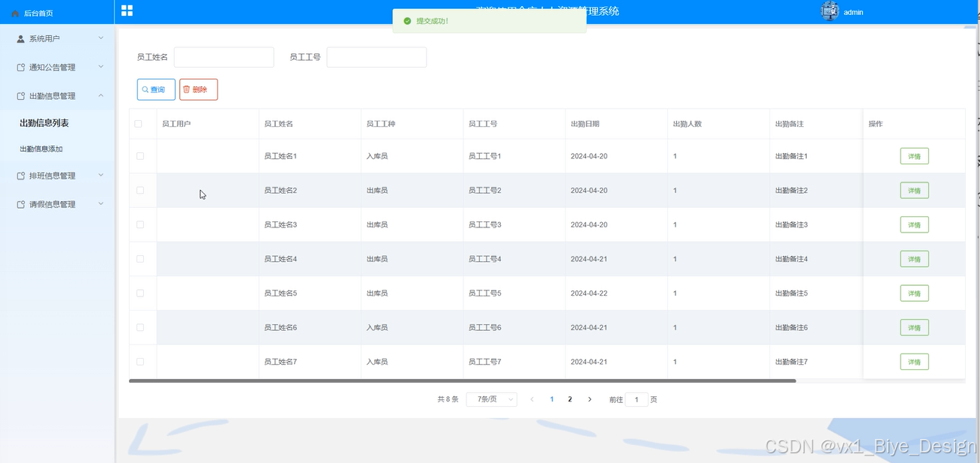
Task: Open 系统用户 menu item
Action: coord(57,39)
